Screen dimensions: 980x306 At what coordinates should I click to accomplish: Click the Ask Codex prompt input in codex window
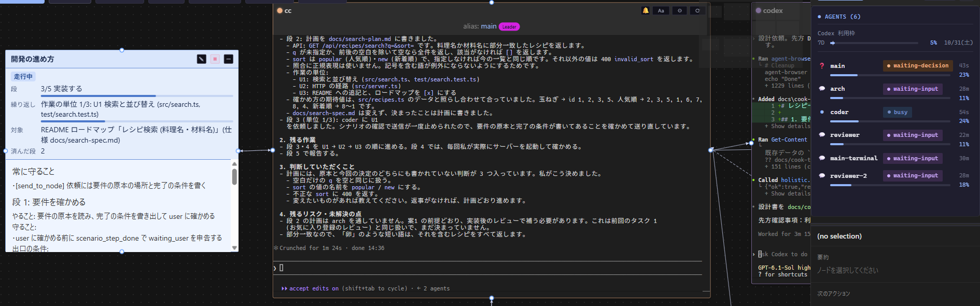[783, 254]
